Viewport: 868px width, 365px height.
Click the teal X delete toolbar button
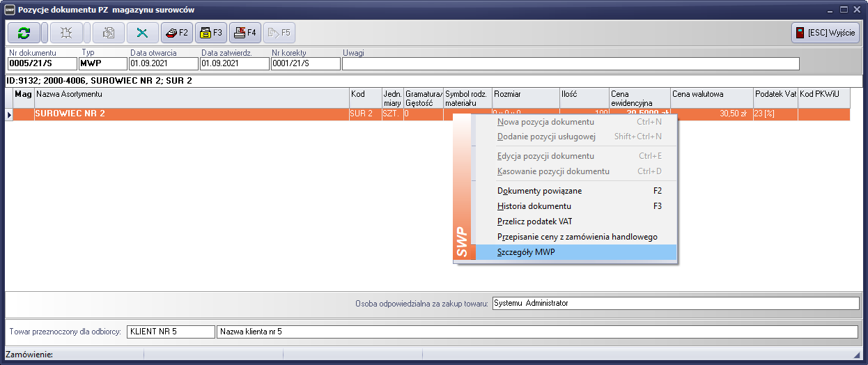(x=143, y=33)
